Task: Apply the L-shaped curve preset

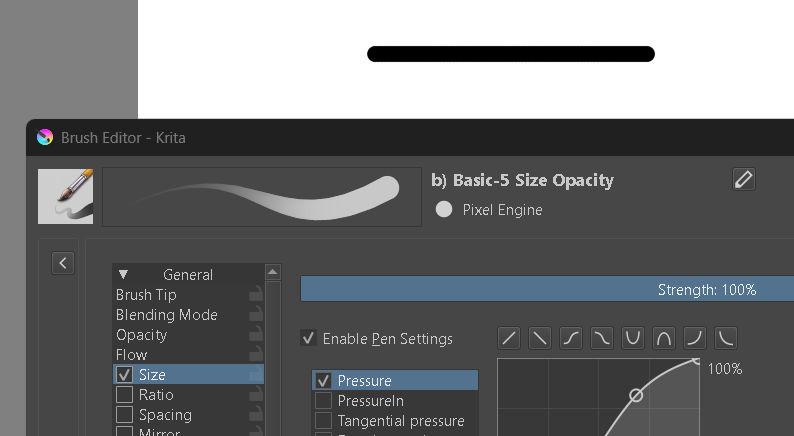Action: [x=726, y=338]
